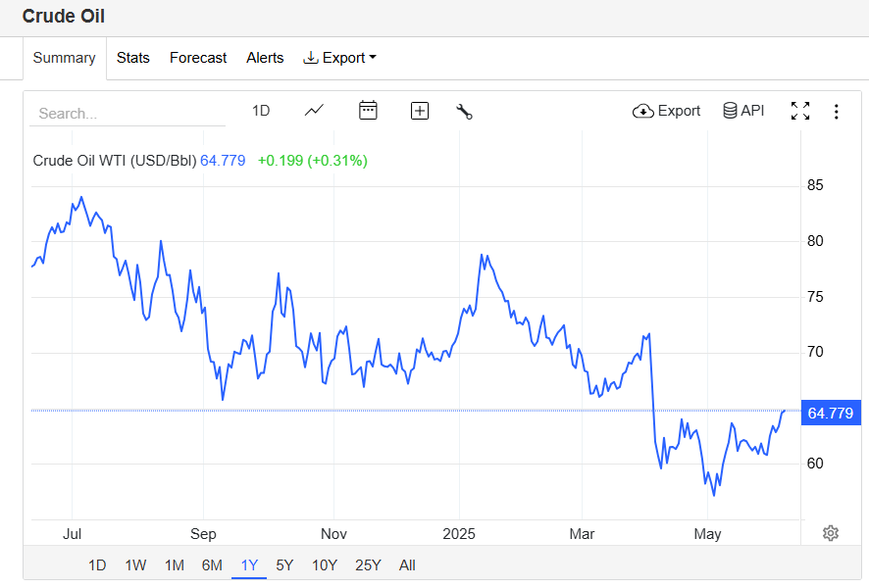Viewport: 869px width, 588px height.
Task: Expand the Export dropdown in tab bar
Action: pos(339,58)
